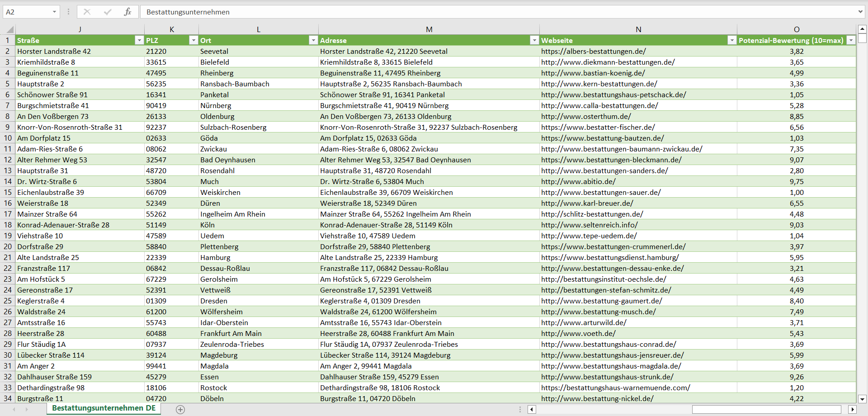This screenshot has height=416, width=868.
Task: Select Ort cell Döbeln
Action: tap(259, 398)
